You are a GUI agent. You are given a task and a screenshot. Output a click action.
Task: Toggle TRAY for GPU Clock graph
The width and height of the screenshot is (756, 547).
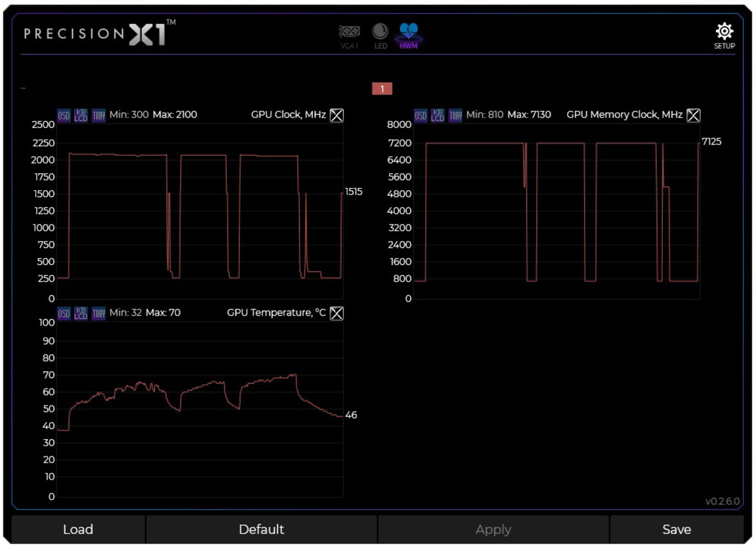[98, 115]
